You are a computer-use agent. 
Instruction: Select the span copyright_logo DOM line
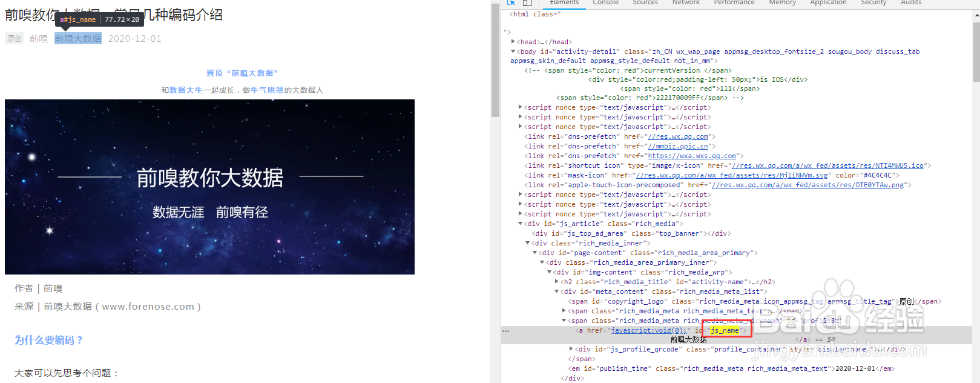754,301
